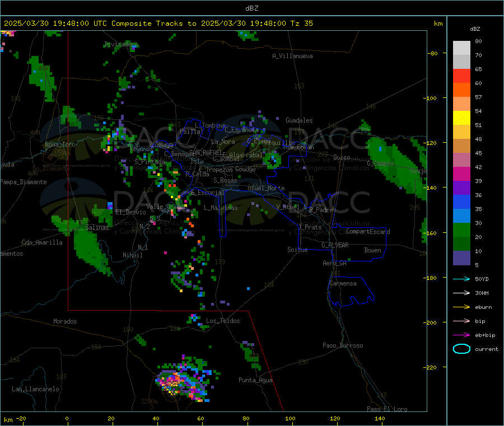Screen dimensions: 504x426
Task: Click the 'Los_Toldos' map label
Action: click(223, 321)
